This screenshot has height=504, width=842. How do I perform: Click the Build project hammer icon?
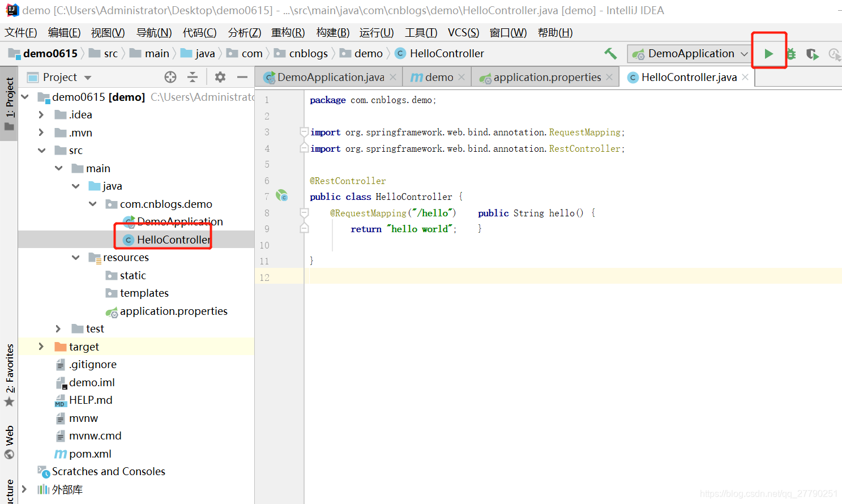(610, 54)
